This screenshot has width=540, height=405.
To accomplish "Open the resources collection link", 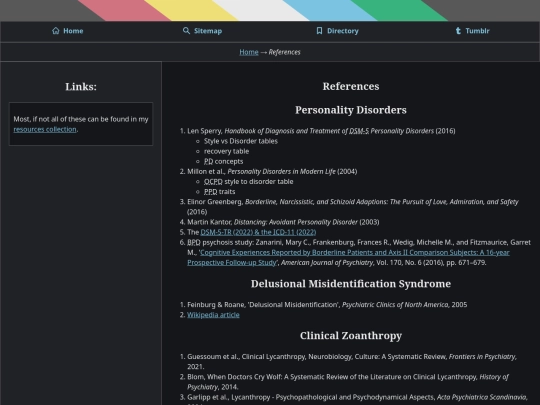I will pos(45,129).
